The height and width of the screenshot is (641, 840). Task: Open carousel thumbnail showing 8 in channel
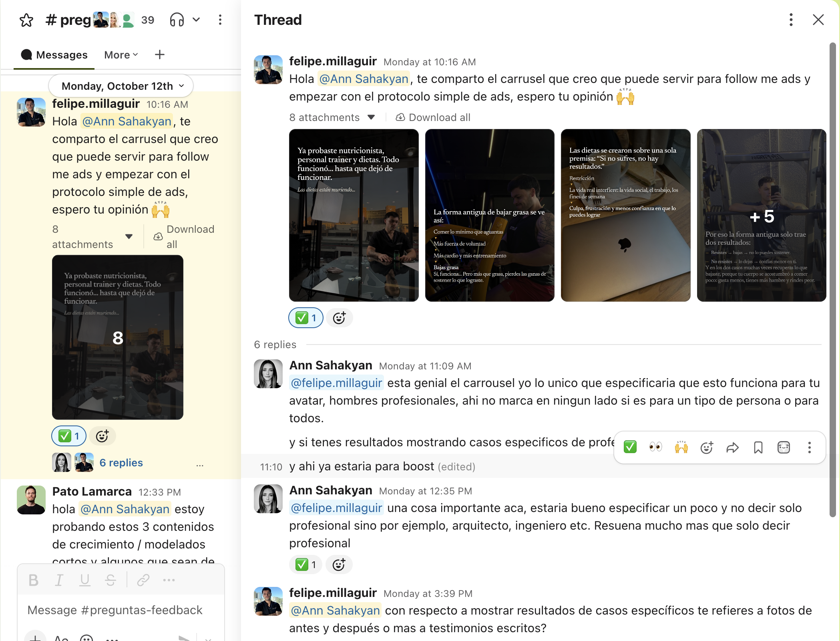[x=118, y=337]
